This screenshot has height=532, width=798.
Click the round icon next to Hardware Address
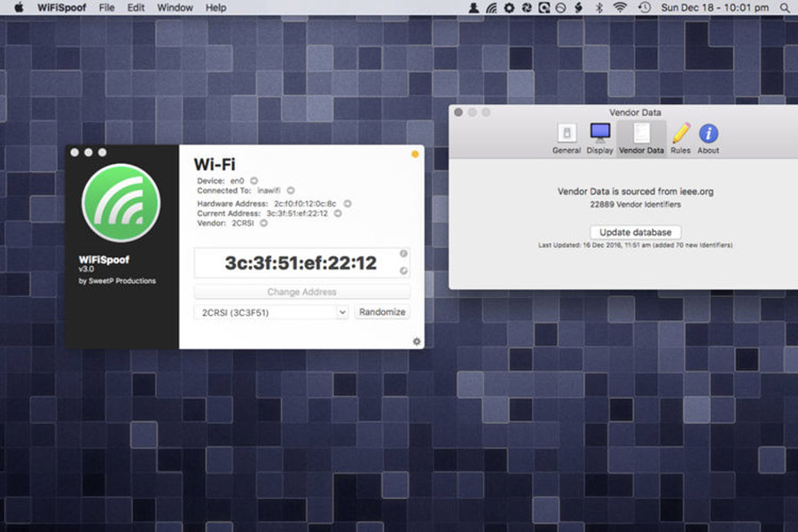[348, 204]
